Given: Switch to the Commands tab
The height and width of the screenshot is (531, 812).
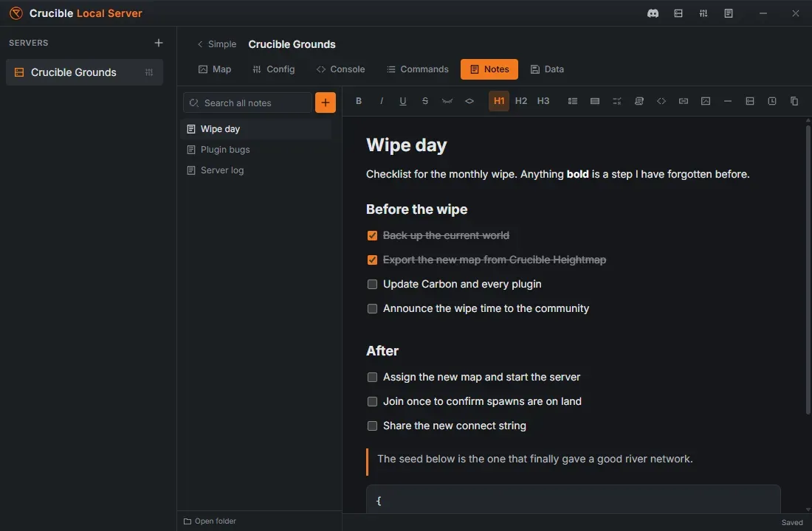Looking at the screenshot, I should (417, 69).
